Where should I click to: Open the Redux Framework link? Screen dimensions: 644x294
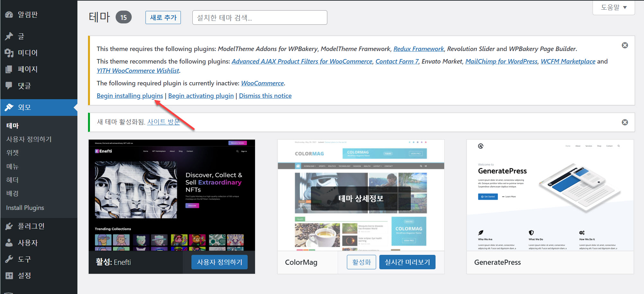point(419,49)
